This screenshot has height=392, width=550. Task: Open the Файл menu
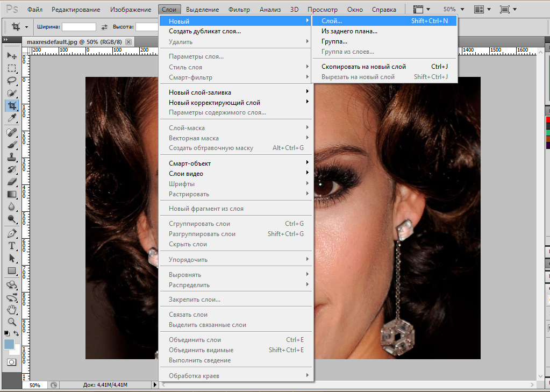35,10
